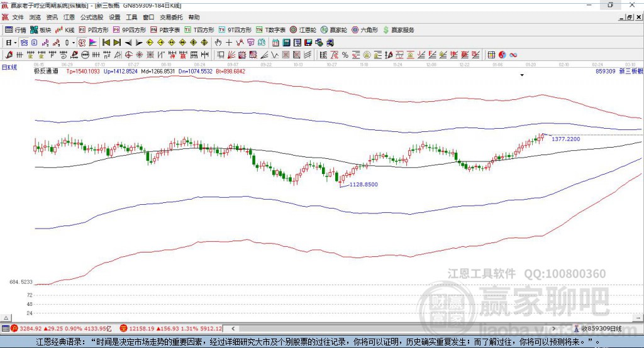The height and width of the screenshot is (348, 644).
Task: Open the T数字表 time number table
Action: tap(270, 30)
